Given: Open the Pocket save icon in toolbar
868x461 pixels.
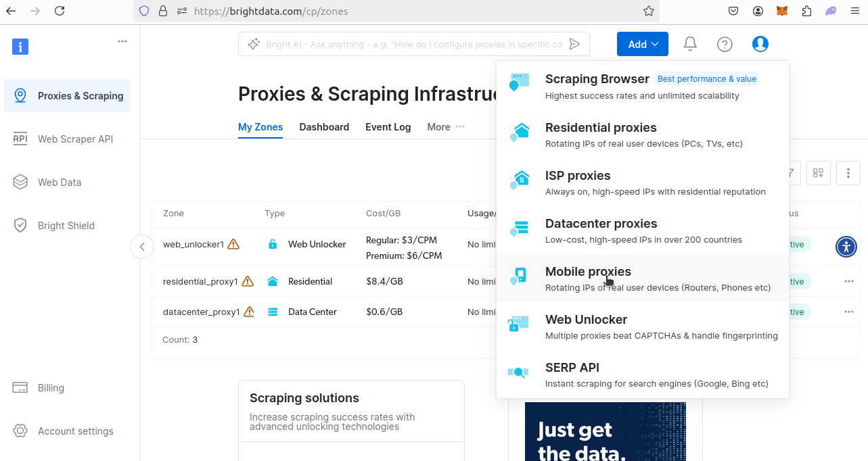Looking at the screenshot, I should (x=733, y=11).
